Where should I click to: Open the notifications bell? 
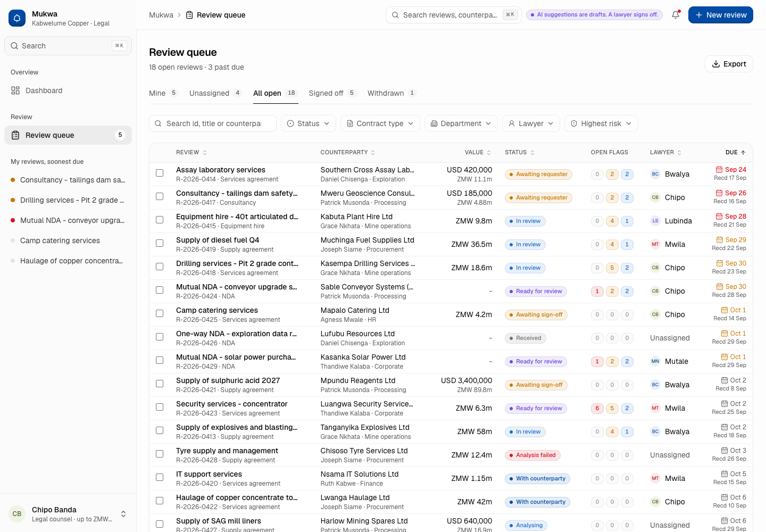pyautogui.click(x=676, y=15)
